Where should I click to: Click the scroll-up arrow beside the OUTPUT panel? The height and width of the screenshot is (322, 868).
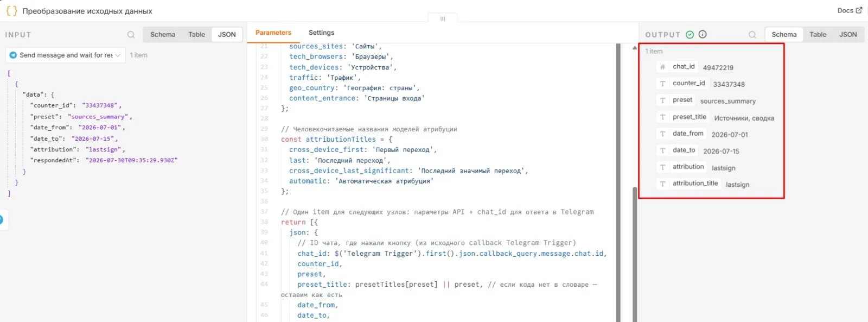(x=635, y=48)
